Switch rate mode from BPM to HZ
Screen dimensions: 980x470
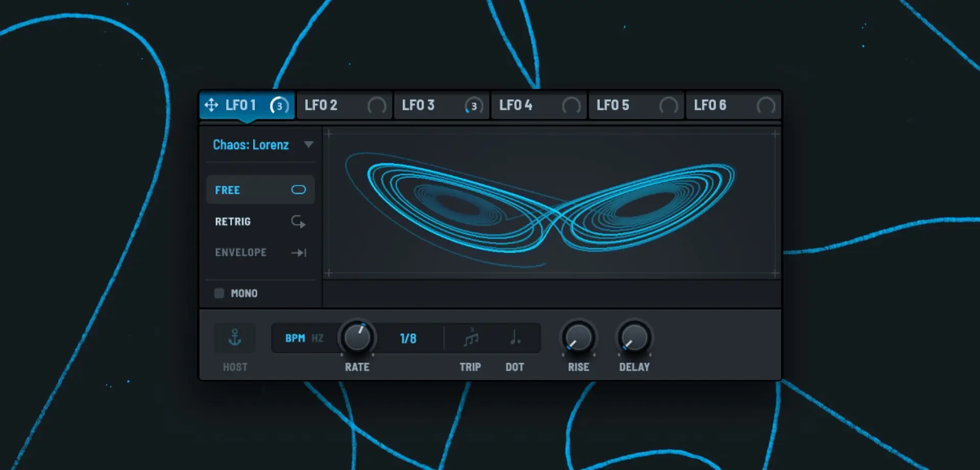coord(317,338)
